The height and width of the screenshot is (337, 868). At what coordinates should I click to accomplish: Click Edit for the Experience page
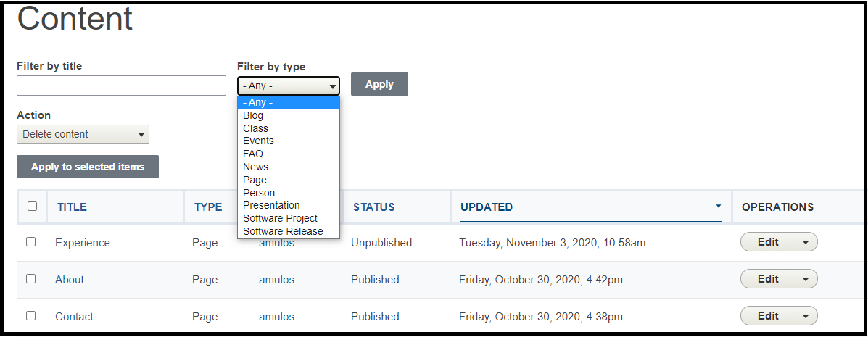click(768, 242)
